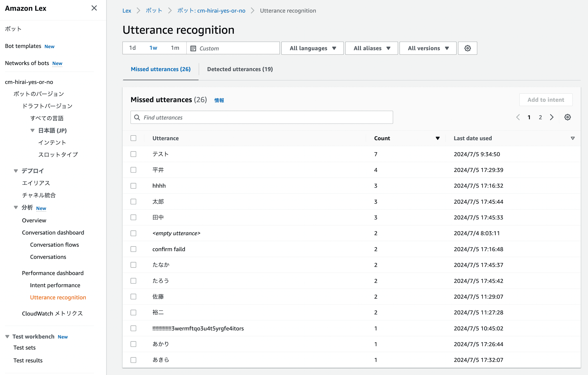Viewport: 588px width, 375px height.
Task: Click the Find utterances search input field
Action: coord(261,118)
